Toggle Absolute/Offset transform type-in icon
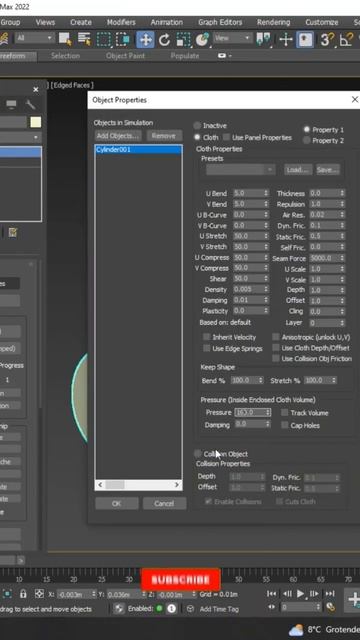360x640 pixels. [x=39, y=594]
